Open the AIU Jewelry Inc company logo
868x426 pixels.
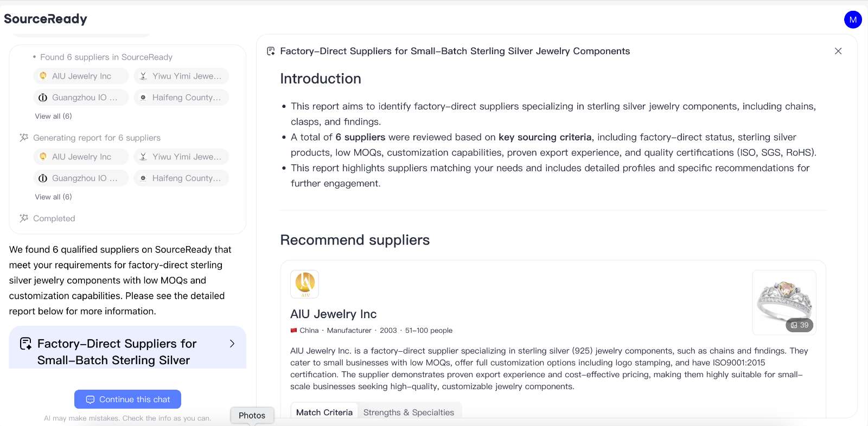[x=305, y=284]
